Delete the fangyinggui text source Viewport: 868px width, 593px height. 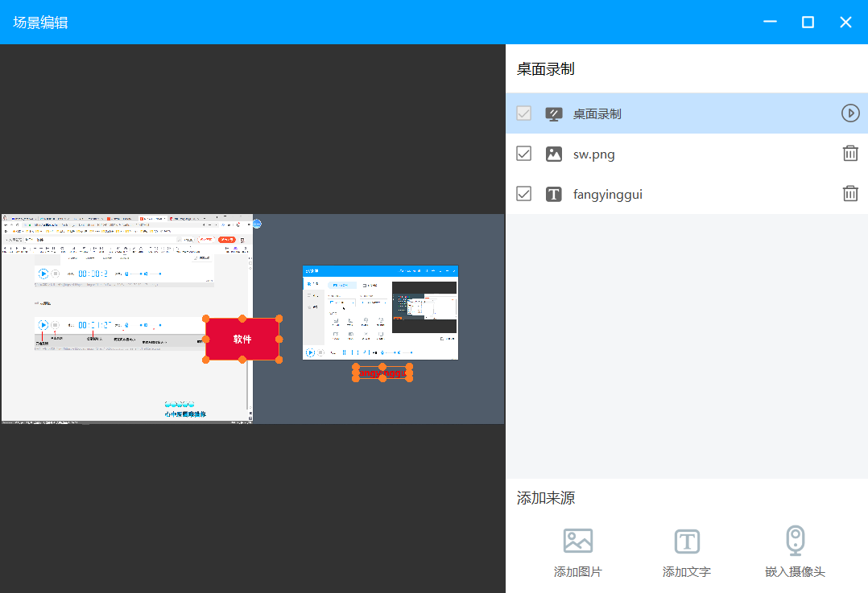point(850,193)
